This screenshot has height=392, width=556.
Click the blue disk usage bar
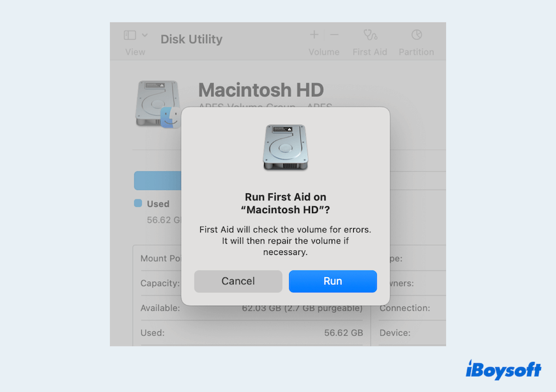point(157,181)
